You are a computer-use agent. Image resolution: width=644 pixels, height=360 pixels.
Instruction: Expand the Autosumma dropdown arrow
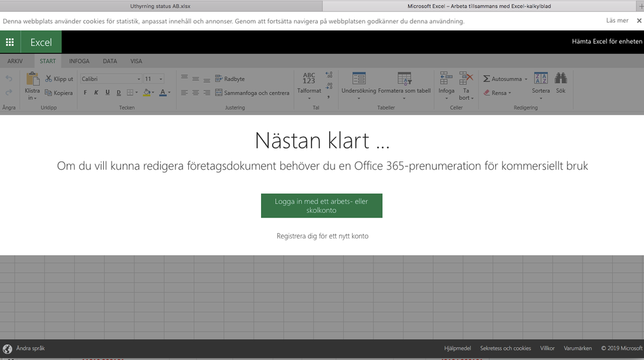[x=526, y=79]
